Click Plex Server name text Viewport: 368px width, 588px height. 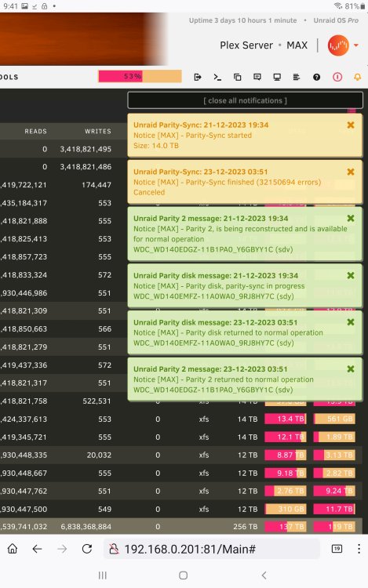point(246,45)
